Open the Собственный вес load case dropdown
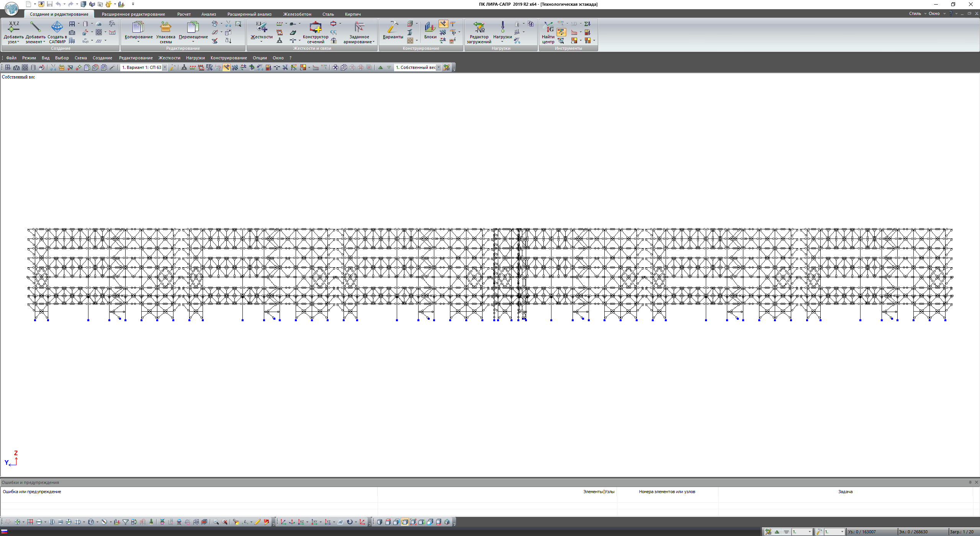 click(438, 67)
